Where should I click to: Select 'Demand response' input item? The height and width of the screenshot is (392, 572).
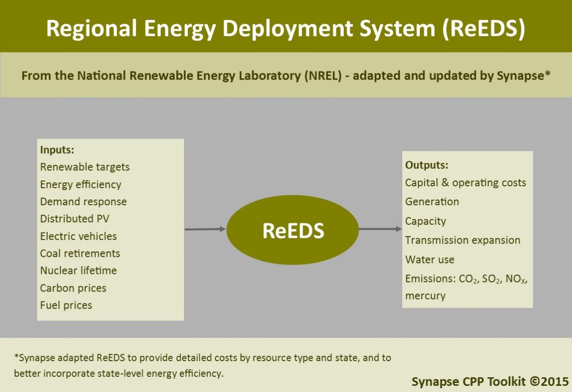click(x=83, y=201)
